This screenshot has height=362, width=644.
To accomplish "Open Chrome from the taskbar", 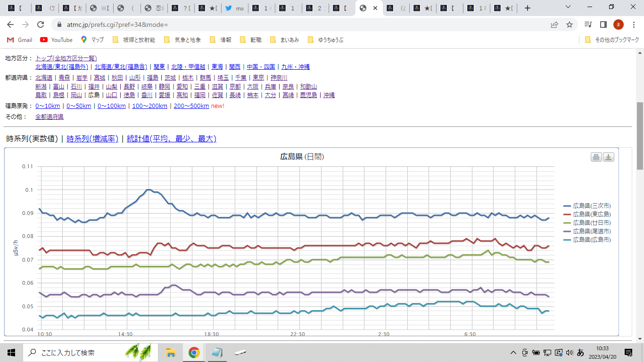I will [194, 352].
